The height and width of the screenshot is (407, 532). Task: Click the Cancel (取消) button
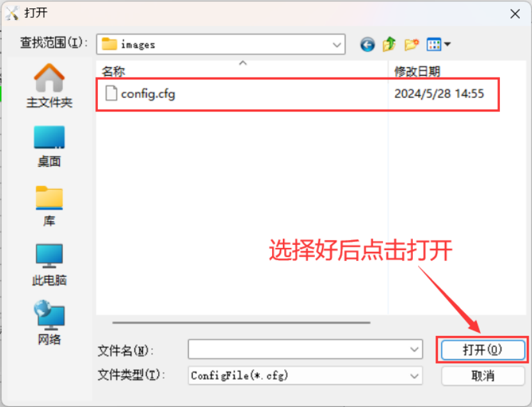(x=483, y=376)
